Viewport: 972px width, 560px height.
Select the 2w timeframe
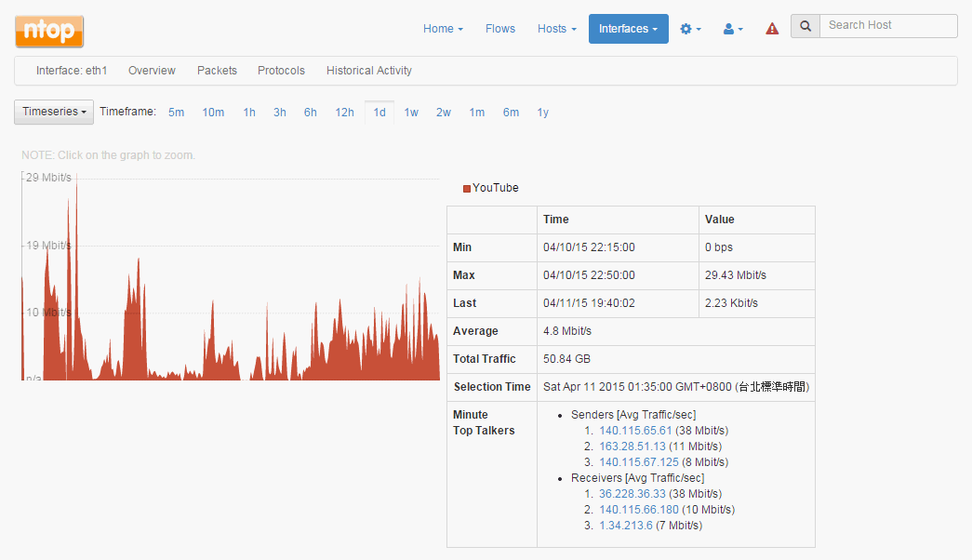point(444,113)
